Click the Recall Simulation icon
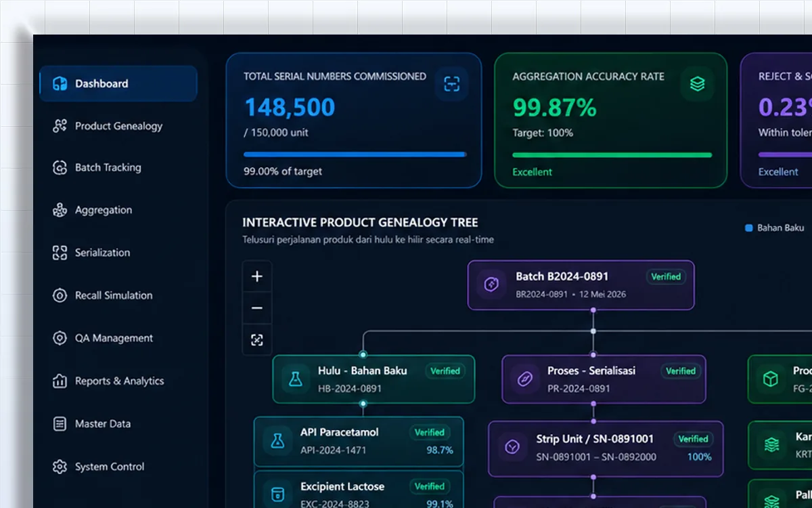Viewport: 812px width, 508px height. pos(60,295)
